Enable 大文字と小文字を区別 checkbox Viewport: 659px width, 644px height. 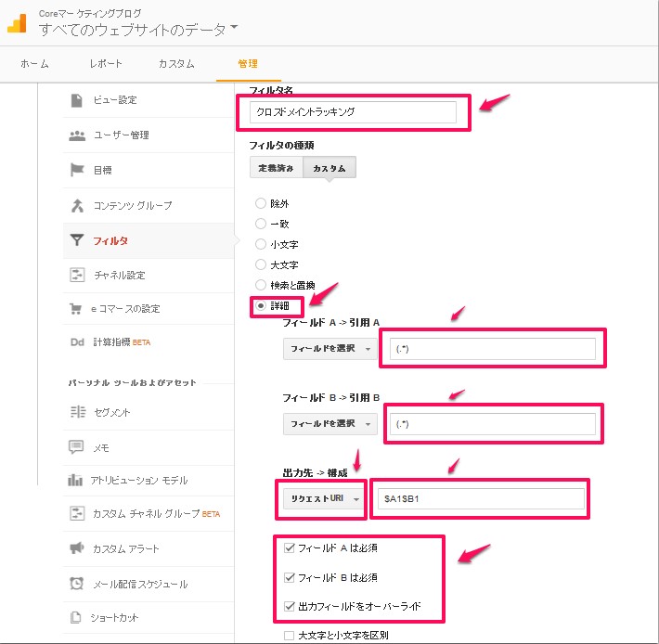(289, 635)
